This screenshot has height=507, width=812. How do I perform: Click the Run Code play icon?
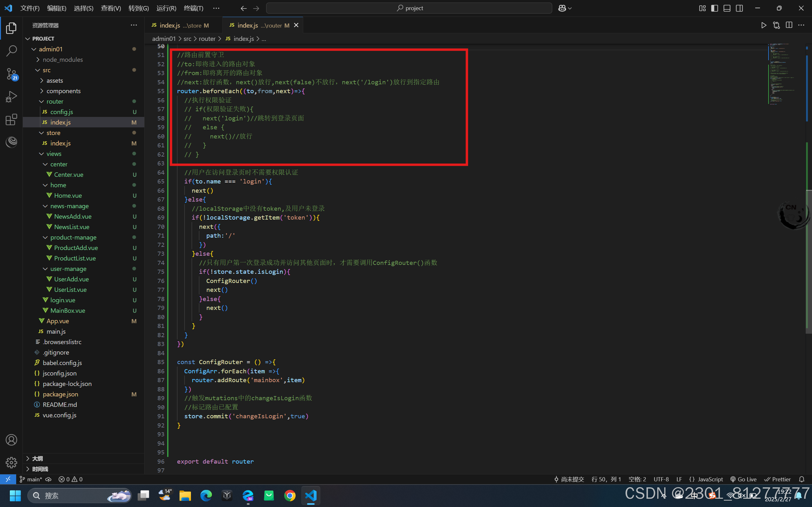(764, 25)
